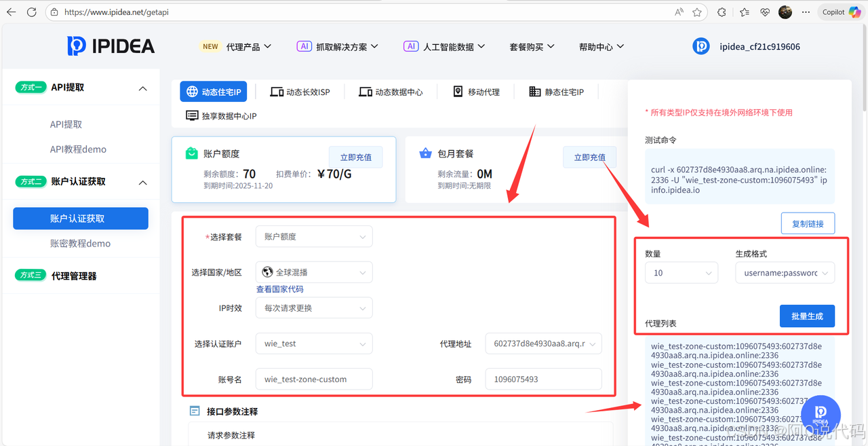Screen dimensions: 868x446
Task: Click the blue 包月套餐 basket icon
Action: coord(425,153)
